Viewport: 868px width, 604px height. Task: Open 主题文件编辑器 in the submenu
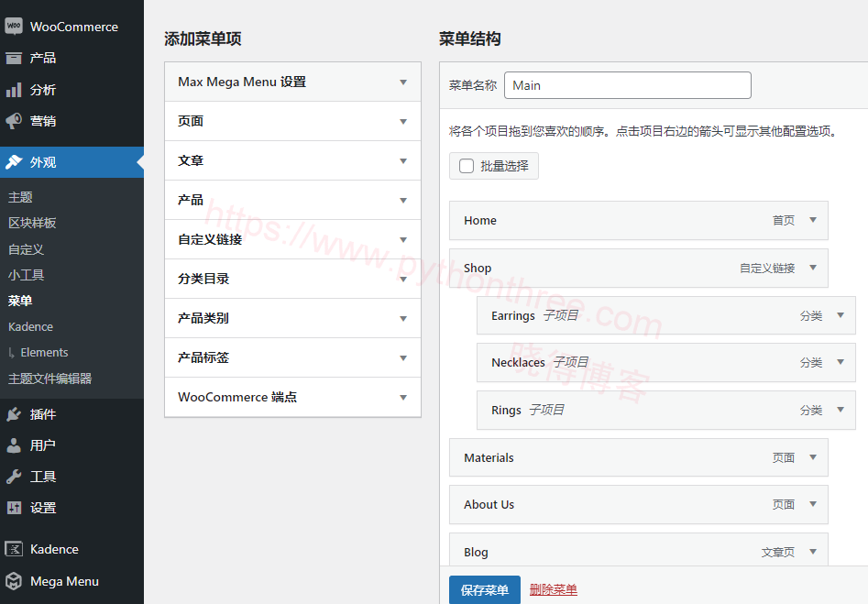[x=49, y=379]
